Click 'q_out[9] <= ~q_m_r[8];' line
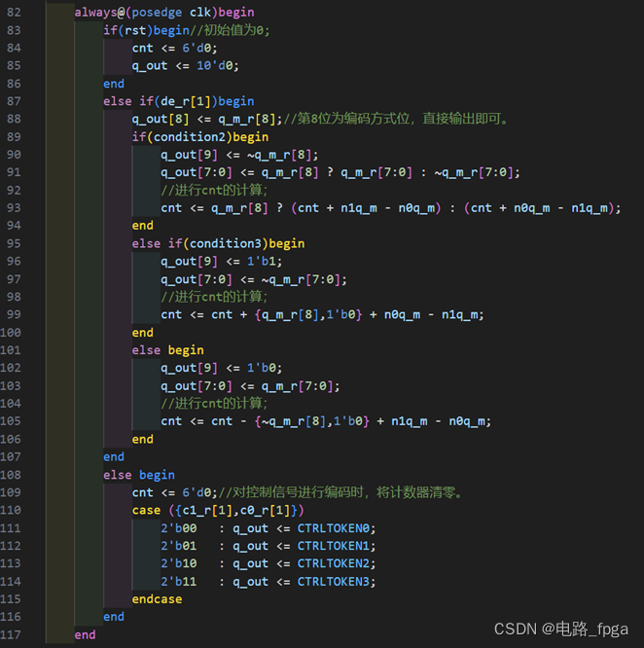Viewport: 644px width, 648px height. coord(239,155)
